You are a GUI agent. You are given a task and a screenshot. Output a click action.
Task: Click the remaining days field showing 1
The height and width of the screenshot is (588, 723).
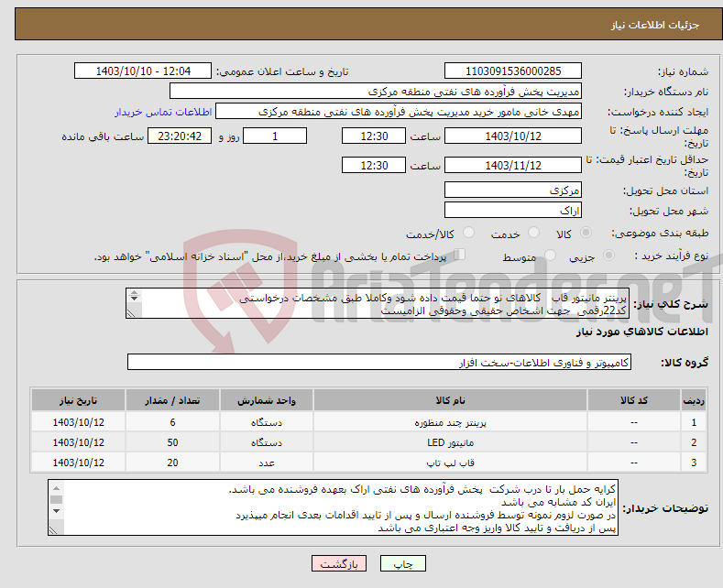coord(275,136)
